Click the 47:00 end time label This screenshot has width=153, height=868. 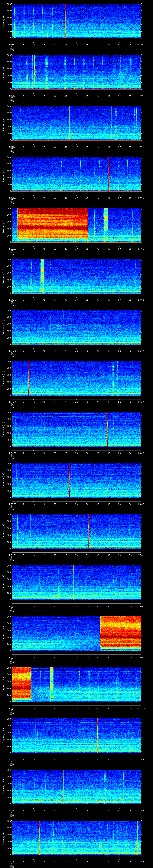click(141, 44)
